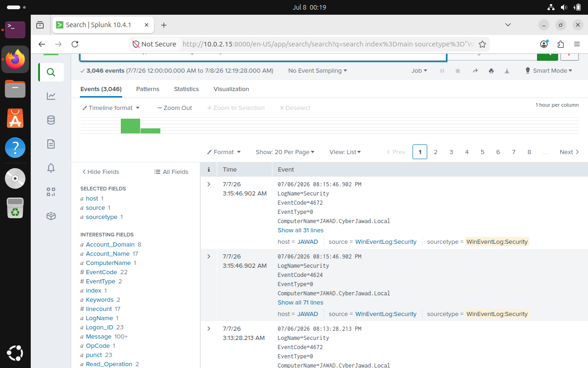Open Terminal from the Ubuntu dock

15,29
